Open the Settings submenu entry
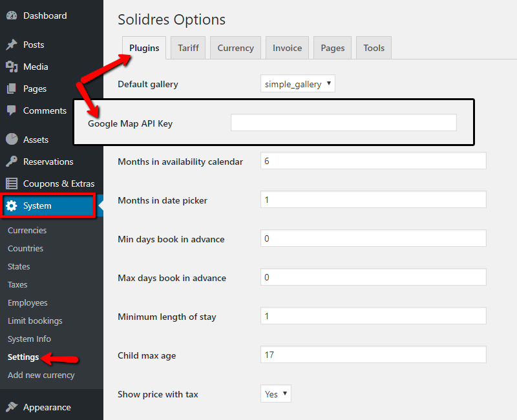Screen dimensions: 517x420 [21, 357]
